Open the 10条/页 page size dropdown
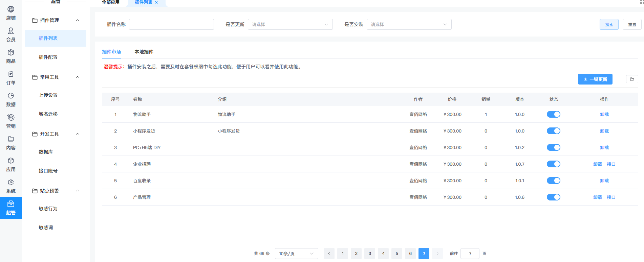The image size is (644, 262). (297, 254)
